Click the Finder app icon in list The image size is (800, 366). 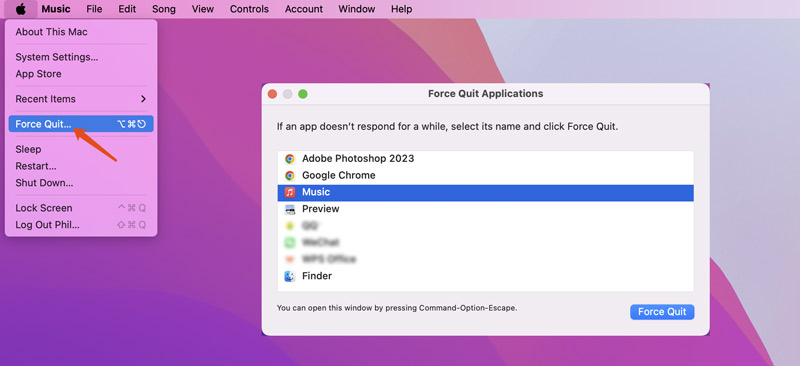(x=290, y=276)
